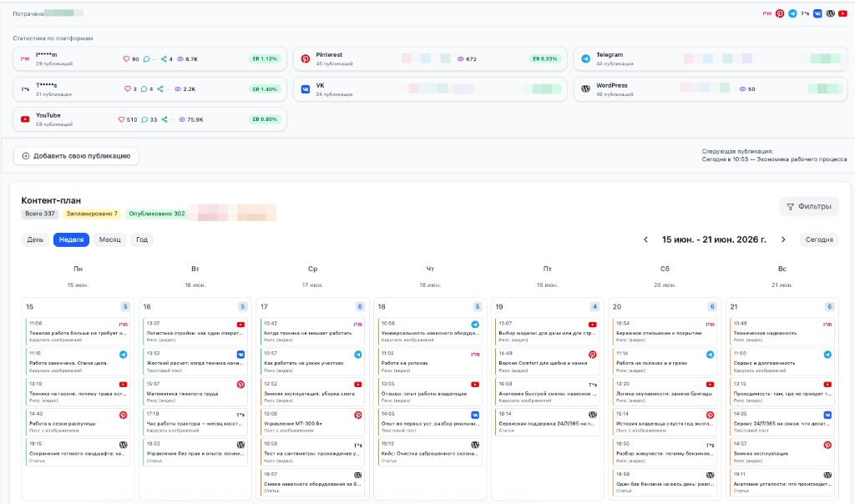Viewport: 855px width, 504px height.
Task: Click the Telegram card title text
Action: (609, 55)
